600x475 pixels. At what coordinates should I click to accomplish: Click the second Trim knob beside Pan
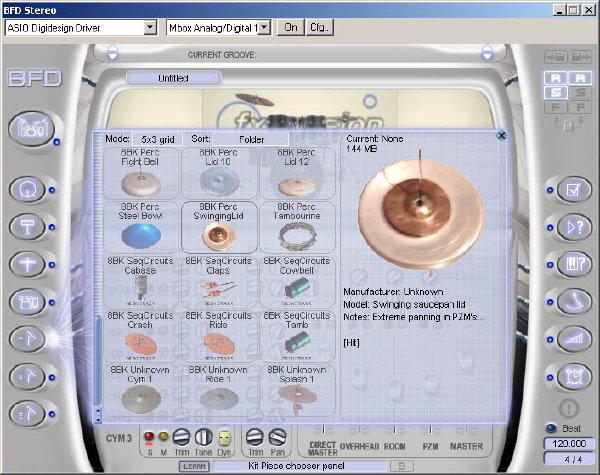click(255, 437)
